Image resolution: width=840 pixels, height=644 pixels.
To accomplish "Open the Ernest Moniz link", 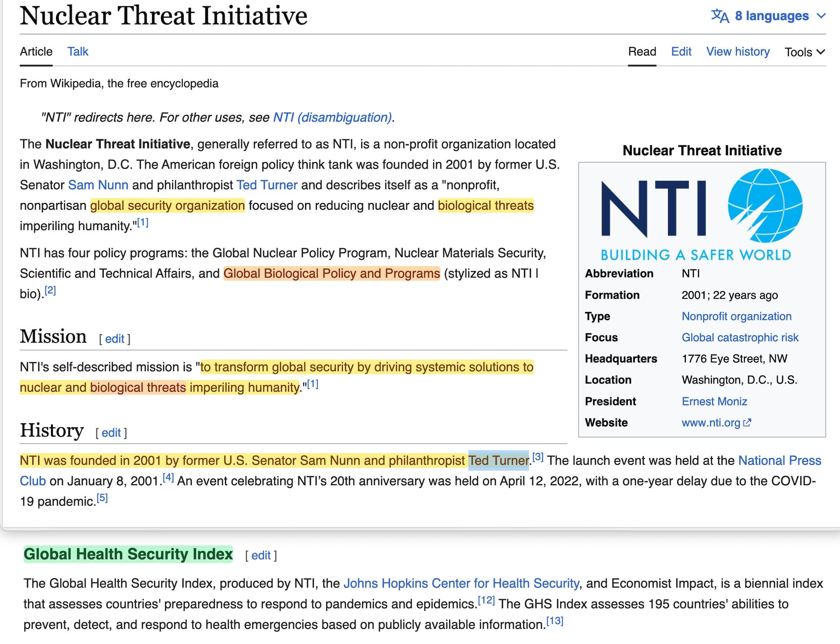I will [714, 401].
